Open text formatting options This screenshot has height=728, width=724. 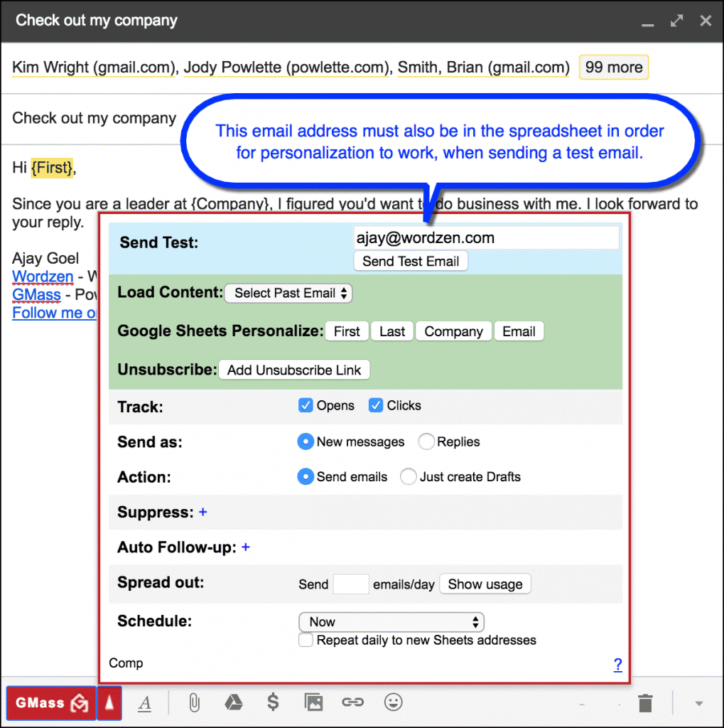144,702
